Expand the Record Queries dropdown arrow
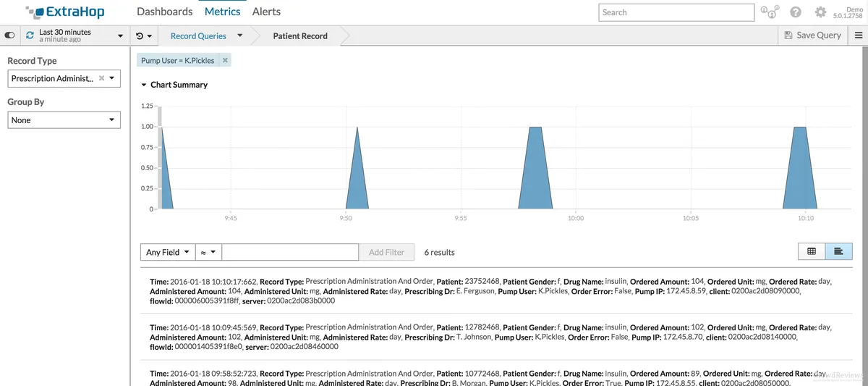This screenshot has height=386, width=868. [x=239, y=35]
